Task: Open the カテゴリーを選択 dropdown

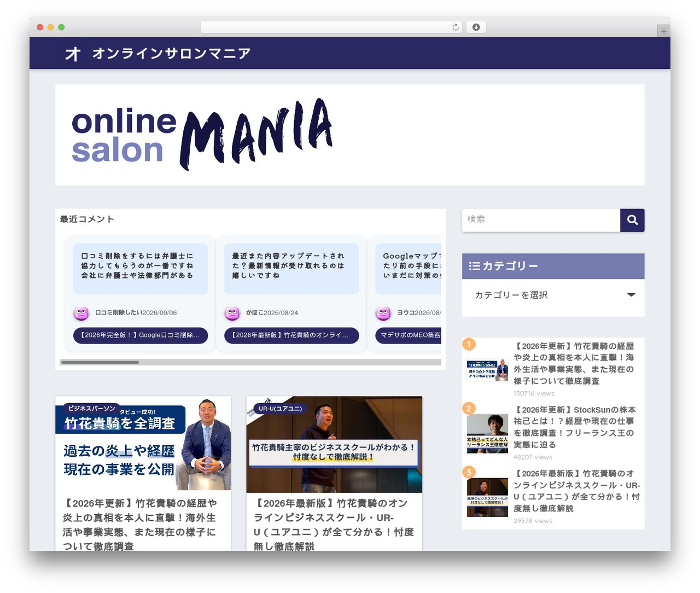Action: click(553, 295)
